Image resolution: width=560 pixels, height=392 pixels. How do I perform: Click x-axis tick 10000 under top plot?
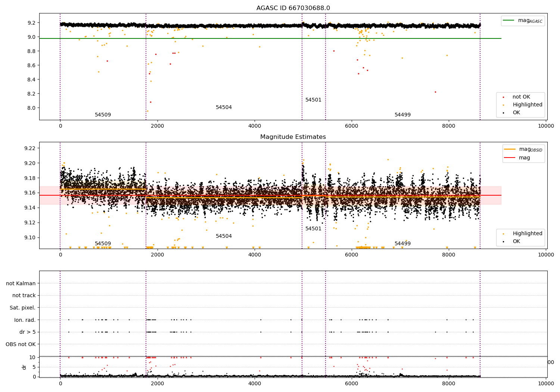[x=546, y=126]
